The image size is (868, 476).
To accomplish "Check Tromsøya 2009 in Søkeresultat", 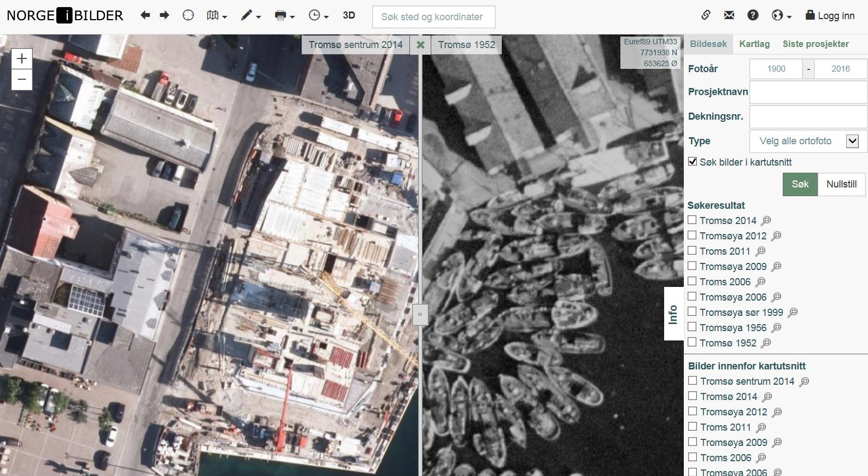I will pyautogui.click(x=692, y=266).
